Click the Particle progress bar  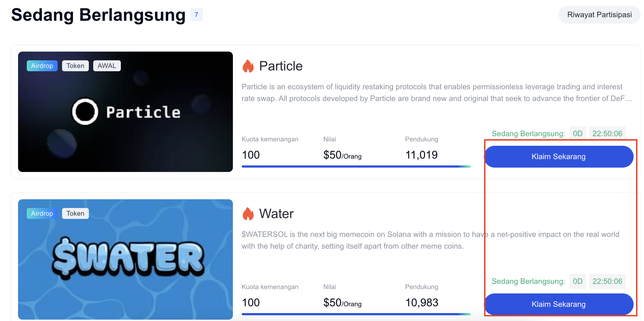pos(356,166)
